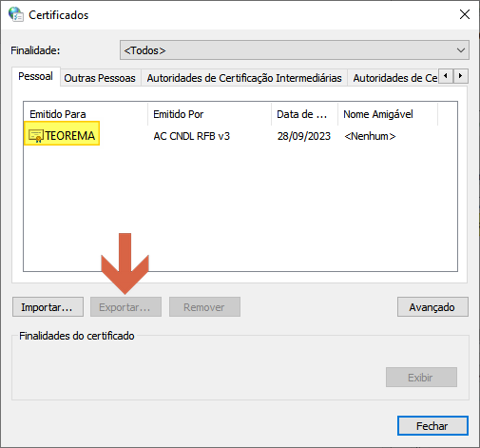Open the Finalidade dropdown showing <Todos>

(x=295, y=50)
